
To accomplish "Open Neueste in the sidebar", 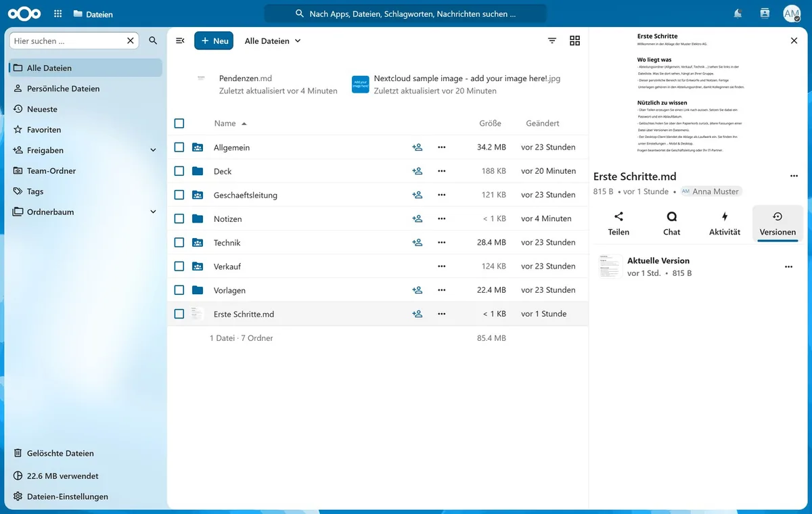I will click(x=86, y=109).
